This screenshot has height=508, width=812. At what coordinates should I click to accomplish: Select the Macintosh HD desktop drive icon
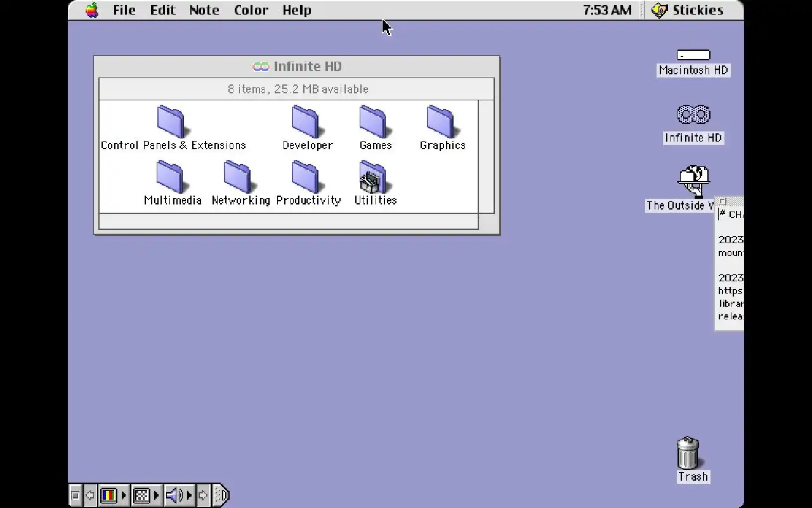[x=693, y=55]
